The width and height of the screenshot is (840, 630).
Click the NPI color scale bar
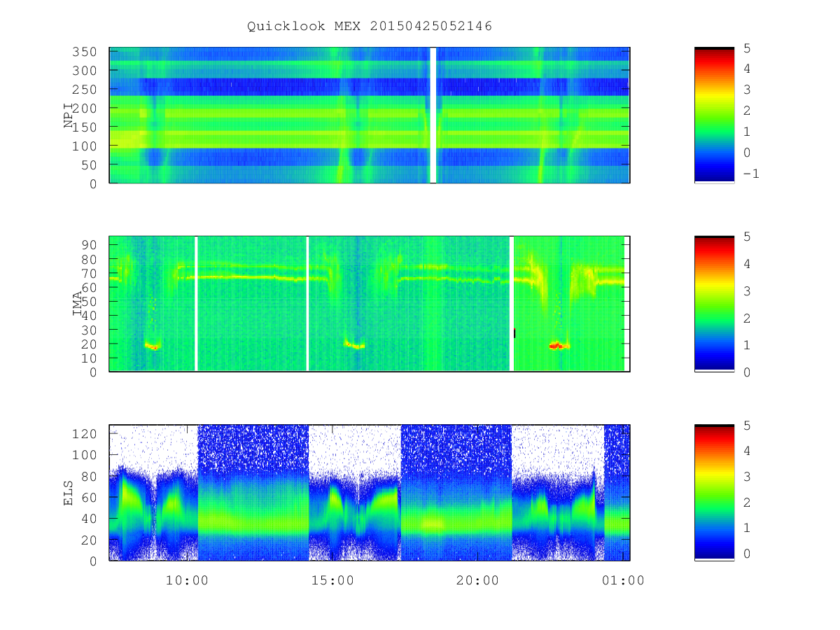pos(714,115)
